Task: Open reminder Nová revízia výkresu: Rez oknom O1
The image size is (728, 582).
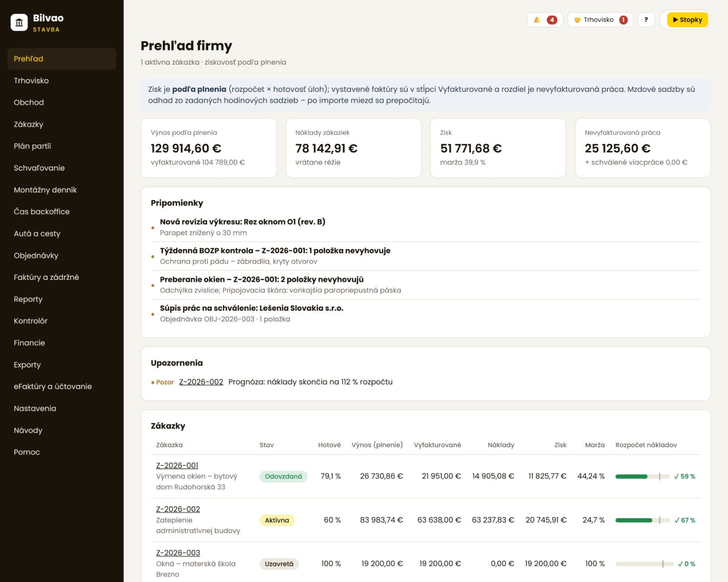Action: [x=425, y=227]
